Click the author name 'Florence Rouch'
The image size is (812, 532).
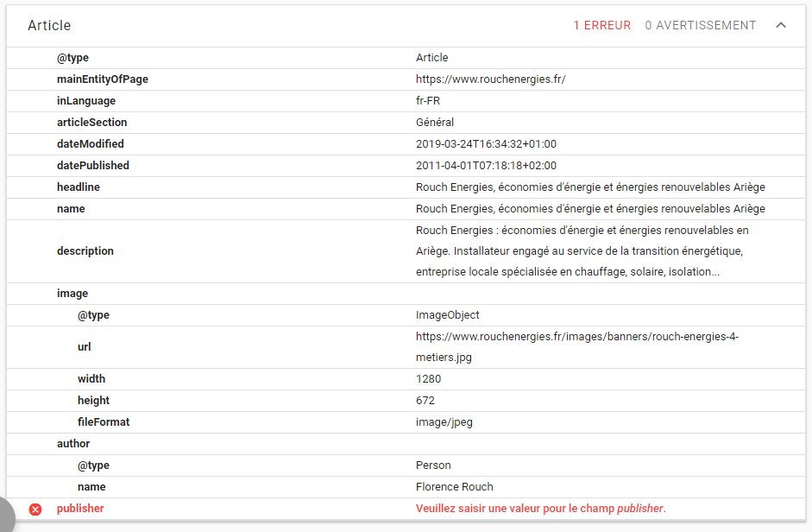(x=454, y=487)
